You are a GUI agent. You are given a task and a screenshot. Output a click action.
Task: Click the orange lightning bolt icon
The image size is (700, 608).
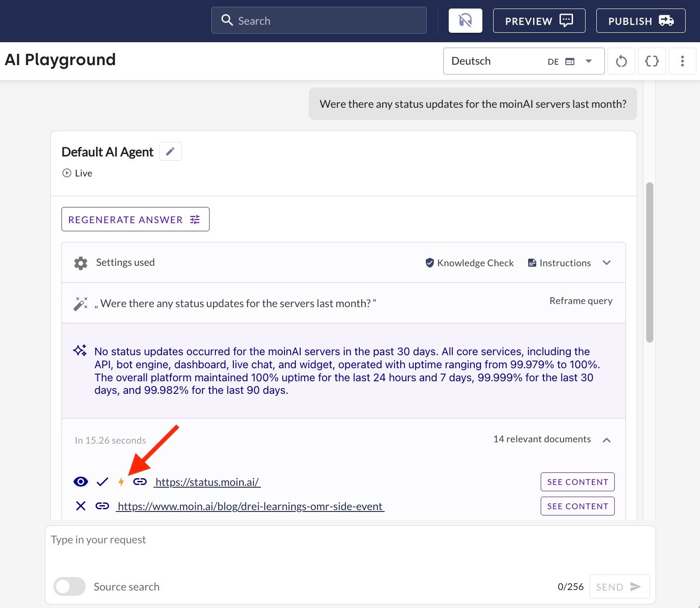[x=121, y=482]
